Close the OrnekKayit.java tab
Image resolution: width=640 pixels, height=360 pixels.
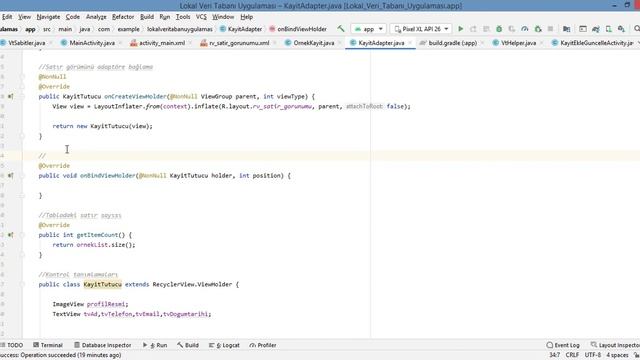[x=340, y=43]
